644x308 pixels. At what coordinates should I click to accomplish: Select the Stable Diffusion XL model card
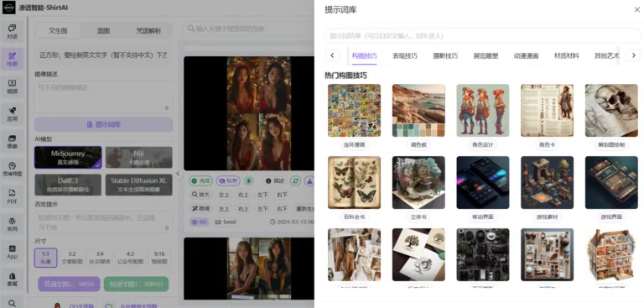139,185
